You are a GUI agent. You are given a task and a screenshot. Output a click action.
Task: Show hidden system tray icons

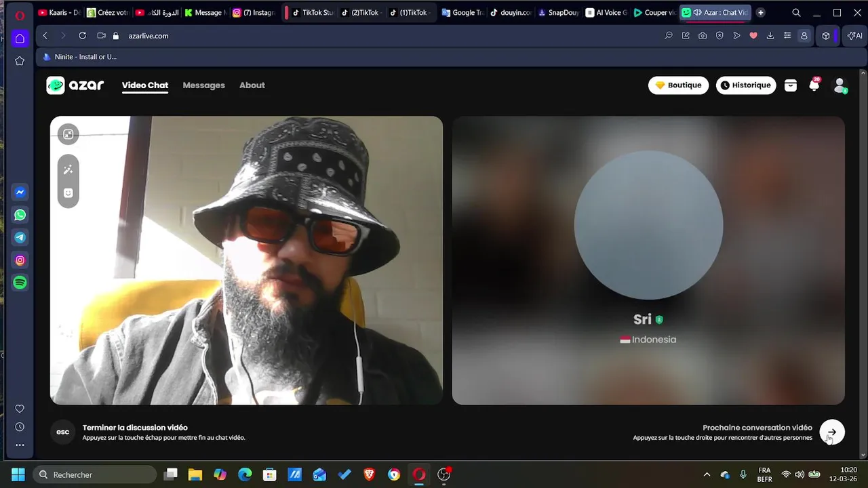[707, 474]
